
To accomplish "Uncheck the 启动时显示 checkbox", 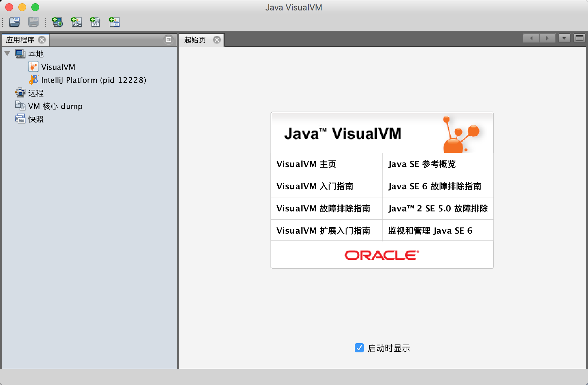I will coord(359,348).
